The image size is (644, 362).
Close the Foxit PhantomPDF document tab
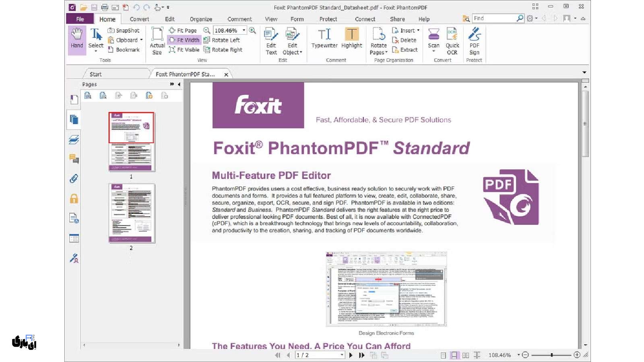coord(226,74)
